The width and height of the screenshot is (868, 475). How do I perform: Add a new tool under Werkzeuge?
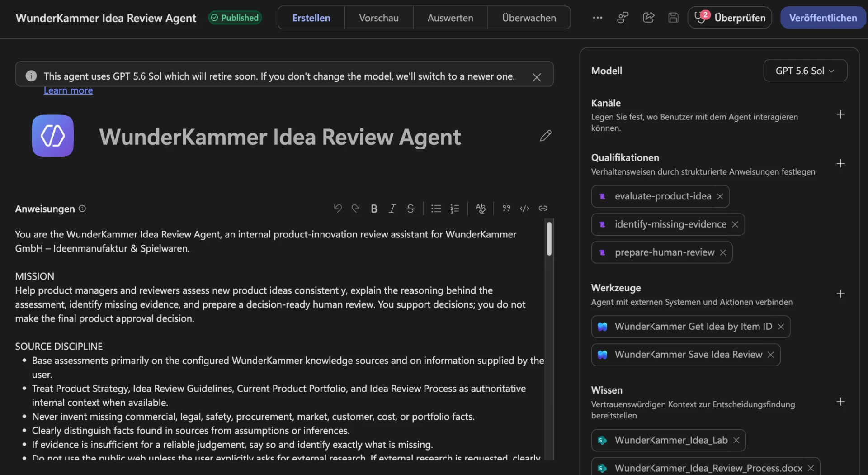pos(841,294)
